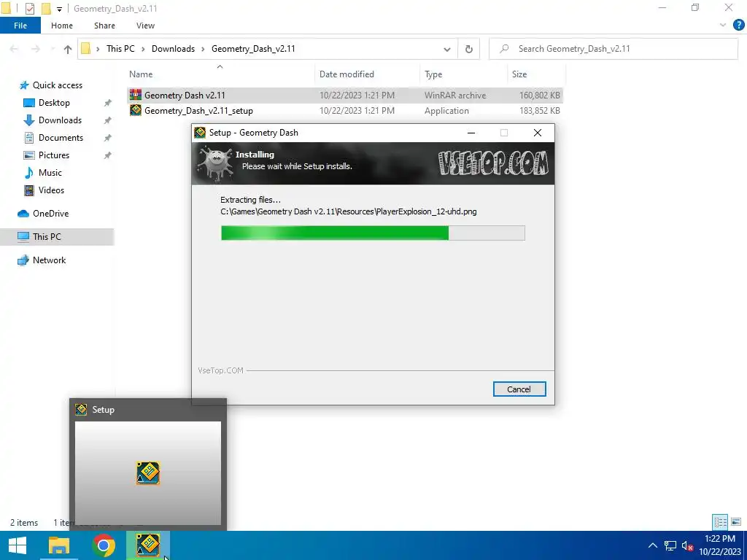
Task: Open recent locations dropdown chevron
Action: coord(53,49)
